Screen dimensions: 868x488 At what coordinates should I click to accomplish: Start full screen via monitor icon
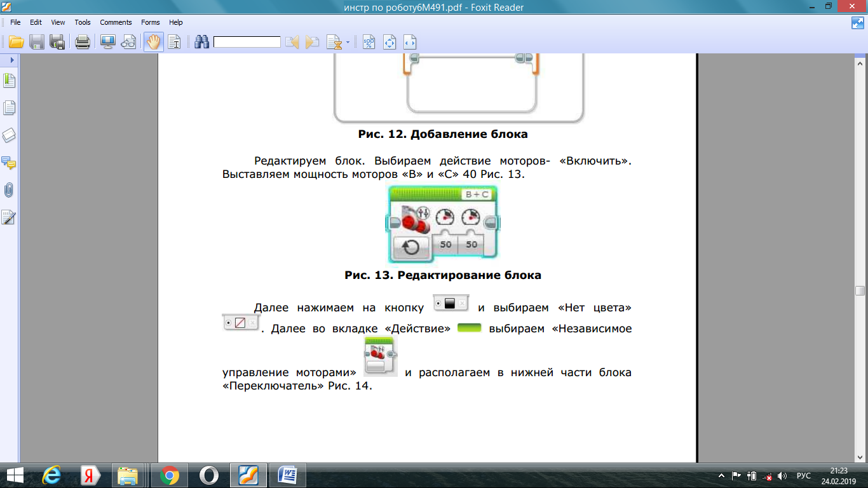coord(107,43)
